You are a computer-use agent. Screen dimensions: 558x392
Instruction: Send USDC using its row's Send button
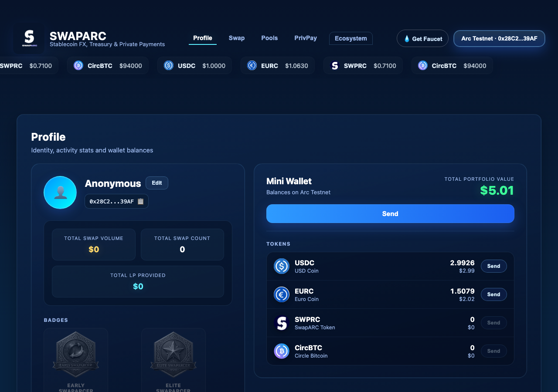[493, 266]
